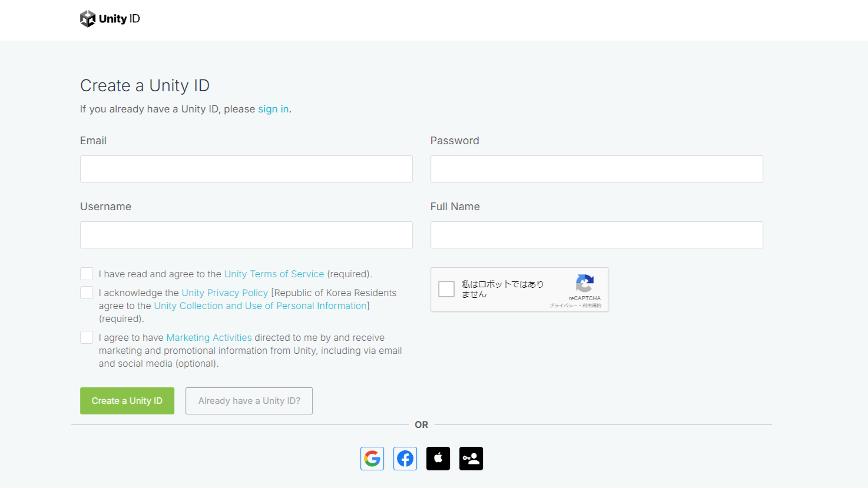Focus the Full Name input field
This screenshot has height=488, width=868.
(597, 235)
